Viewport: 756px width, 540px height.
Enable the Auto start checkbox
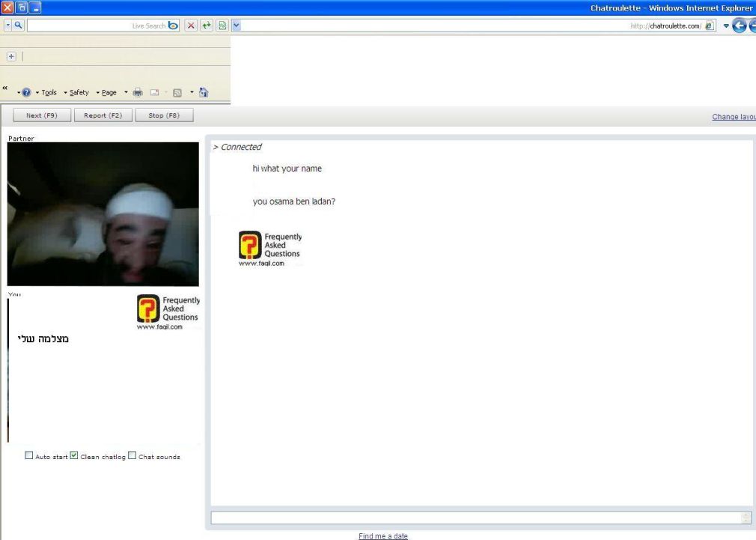point(29,455)
